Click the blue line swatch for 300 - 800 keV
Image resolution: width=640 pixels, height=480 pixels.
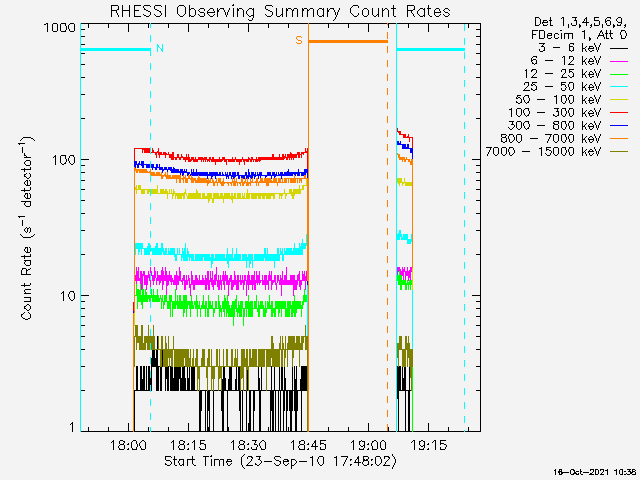pos(619,127)
